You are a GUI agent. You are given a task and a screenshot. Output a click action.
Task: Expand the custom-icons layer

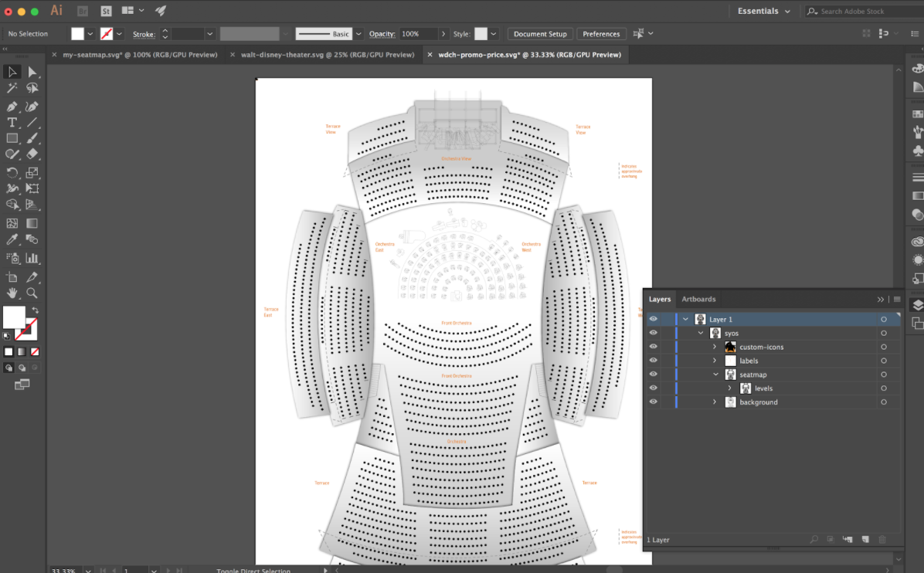[x=715, y=347]
